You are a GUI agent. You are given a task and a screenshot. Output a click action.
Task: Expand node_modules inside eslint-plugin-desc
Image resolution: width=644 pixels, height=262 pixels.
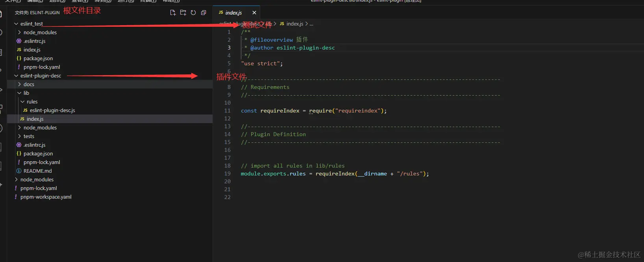[19, 128]
